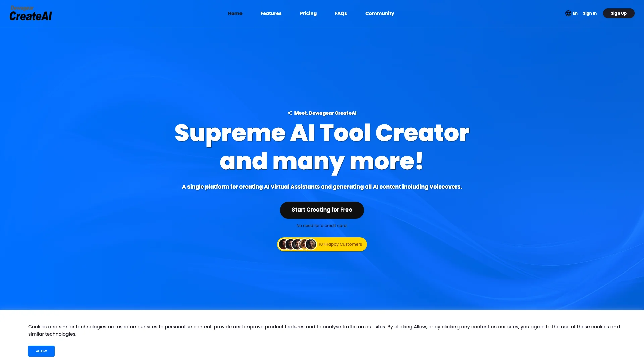Click the No need for a credit card link
Image resolution: width=644 pixels, height=362 pixels.
322,226
